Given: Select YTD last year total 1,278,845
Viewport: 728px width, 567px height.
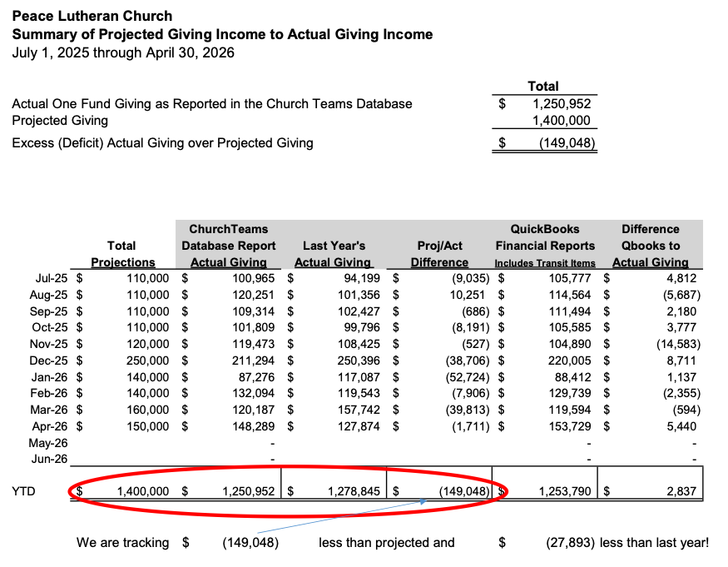Looking at the screenshot, I should 354,491.
